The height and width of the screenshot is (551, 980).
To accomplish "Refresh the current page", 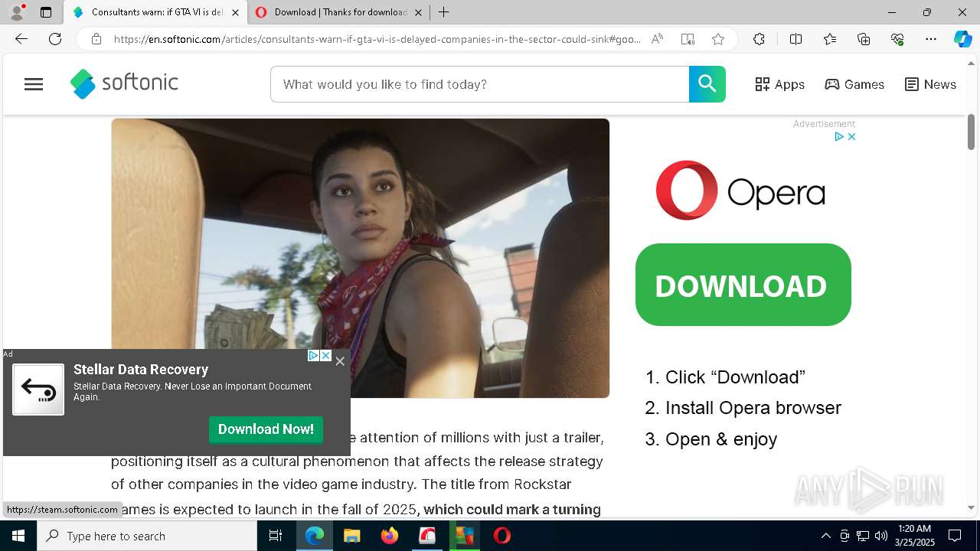I will (55, 39).
